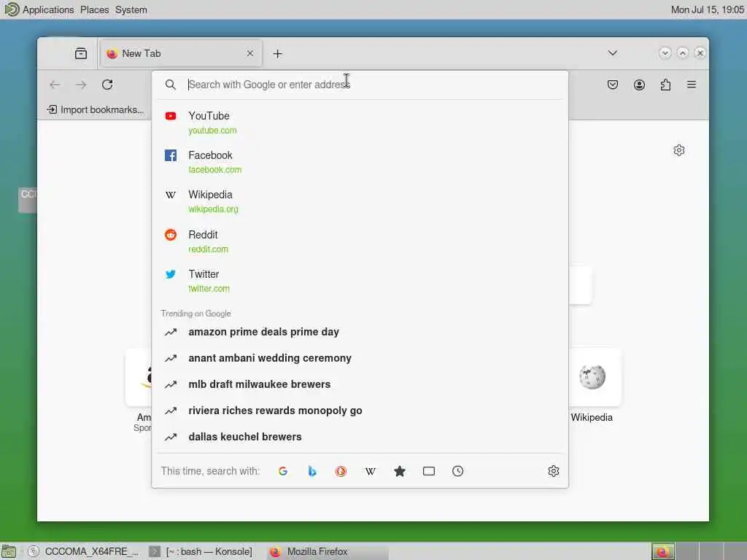Open the Applications menu
The image size is (747, 560).
click(48, 9)
